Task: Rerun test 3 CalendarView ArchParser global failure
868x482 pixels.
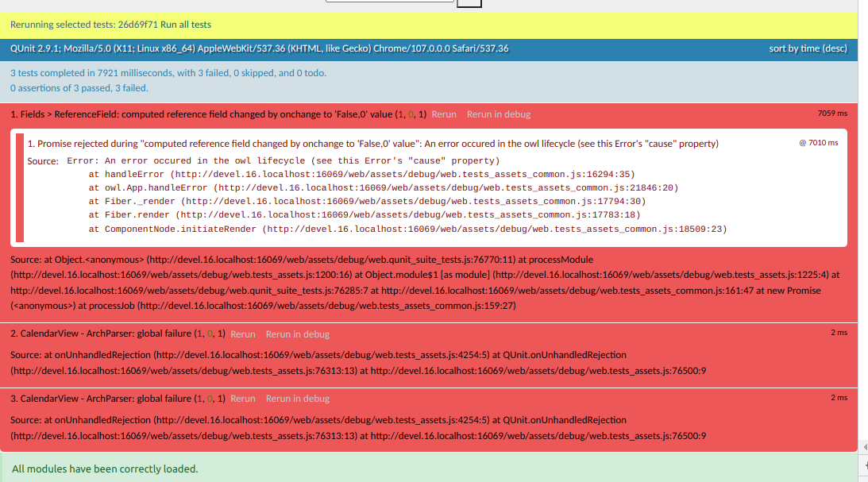Action: 242,399
